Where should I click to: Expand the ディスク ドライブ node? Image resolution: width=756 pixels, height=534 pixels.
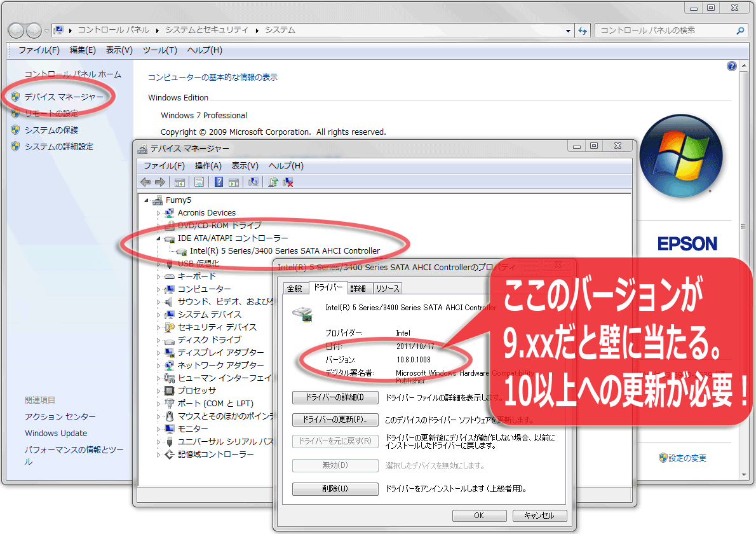coord(158,340)
